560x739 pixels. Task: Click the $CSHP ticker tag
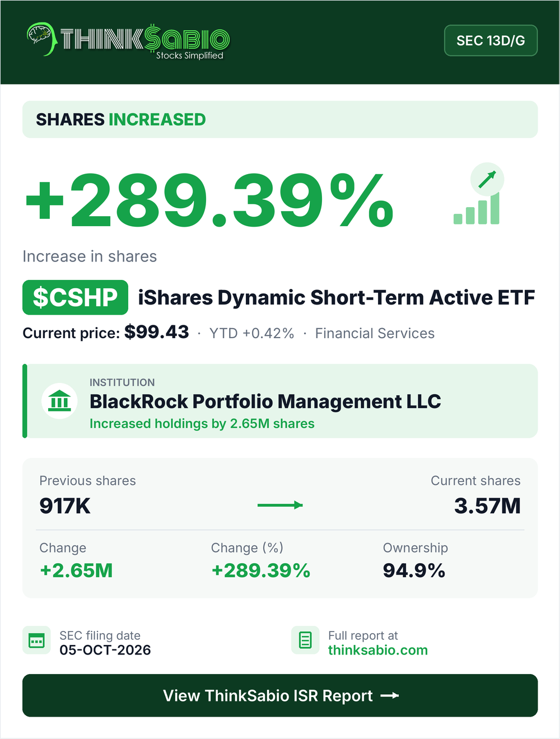tap(75, 297)
